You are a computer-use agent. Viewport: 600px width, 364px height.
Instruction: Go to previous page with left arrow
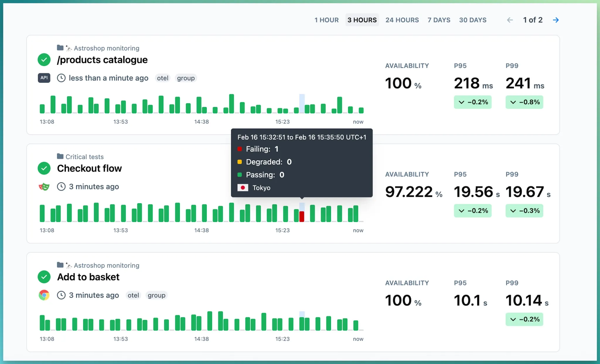510,20
